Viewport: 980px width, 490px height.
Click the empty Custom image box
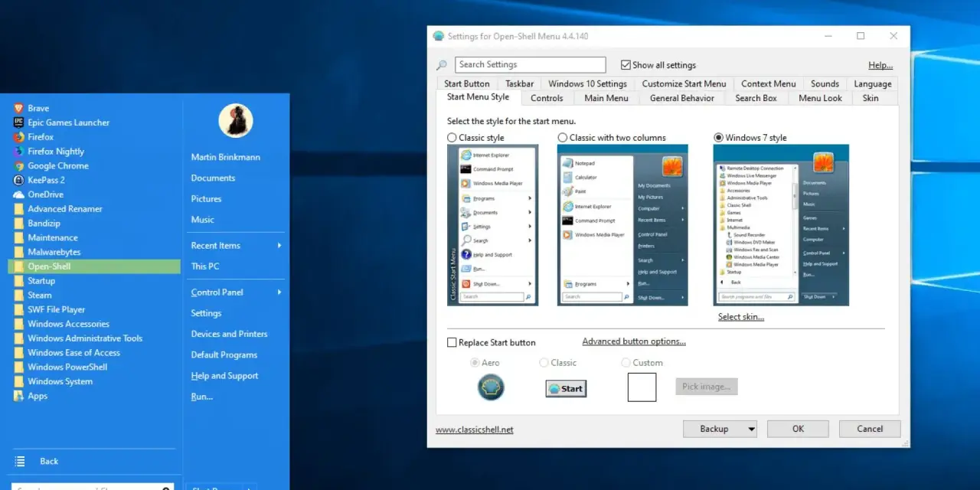pyautogui.click(x=642, y=387)
